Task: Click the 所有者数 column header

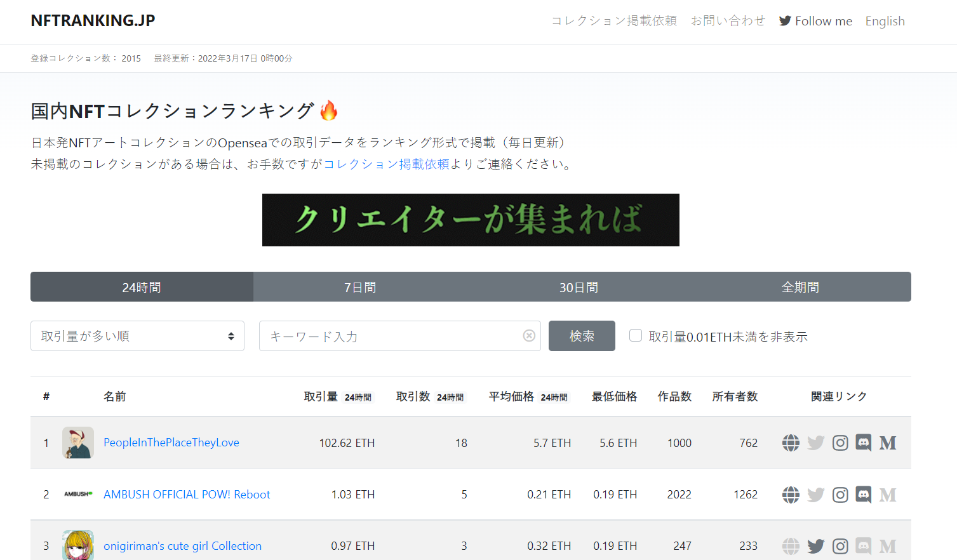Action: point(735,397)
